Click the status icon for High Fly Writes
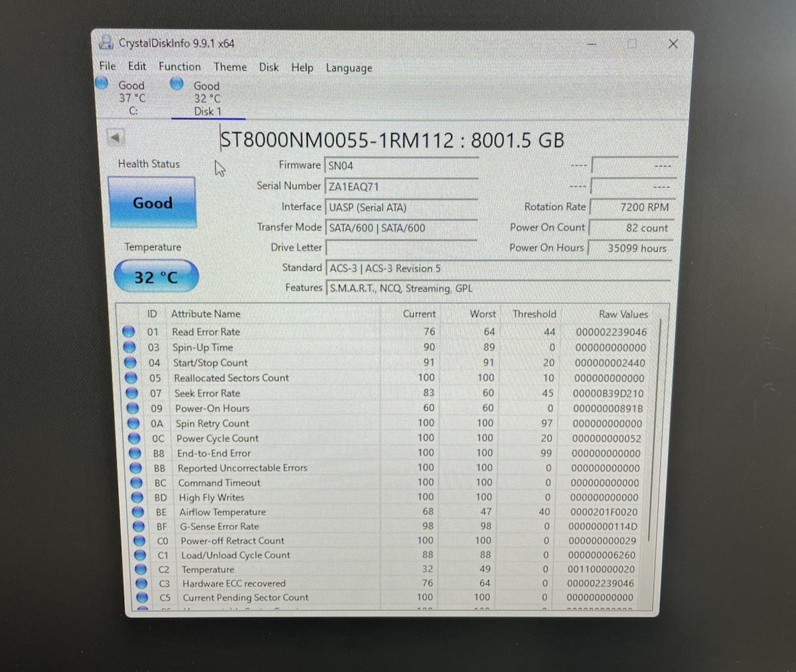Image resolution: width=796 pixels, height=672 pixels. 137,498
